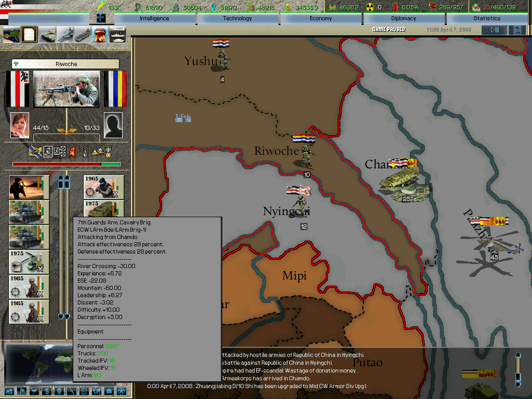
Task: Click the crossed-arrows center map icon
Action: click(x=101, y=18)
